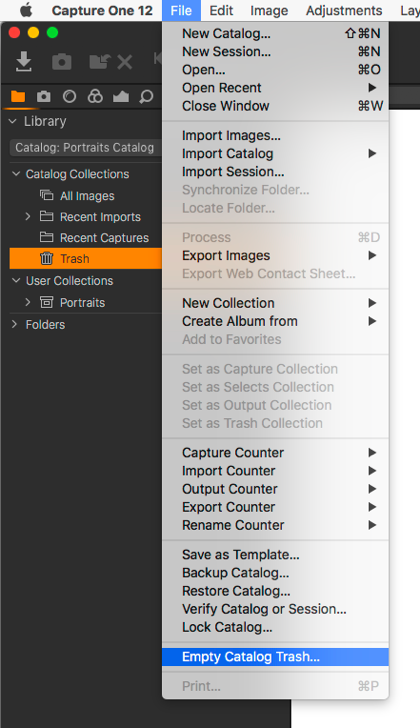Click the delete X toolbar icon

(124, 62)
